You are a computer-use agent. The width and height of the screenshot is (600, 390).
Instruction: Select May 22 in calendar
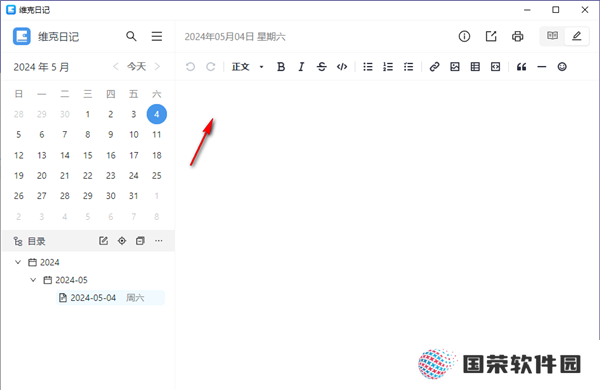coord(88,176)
